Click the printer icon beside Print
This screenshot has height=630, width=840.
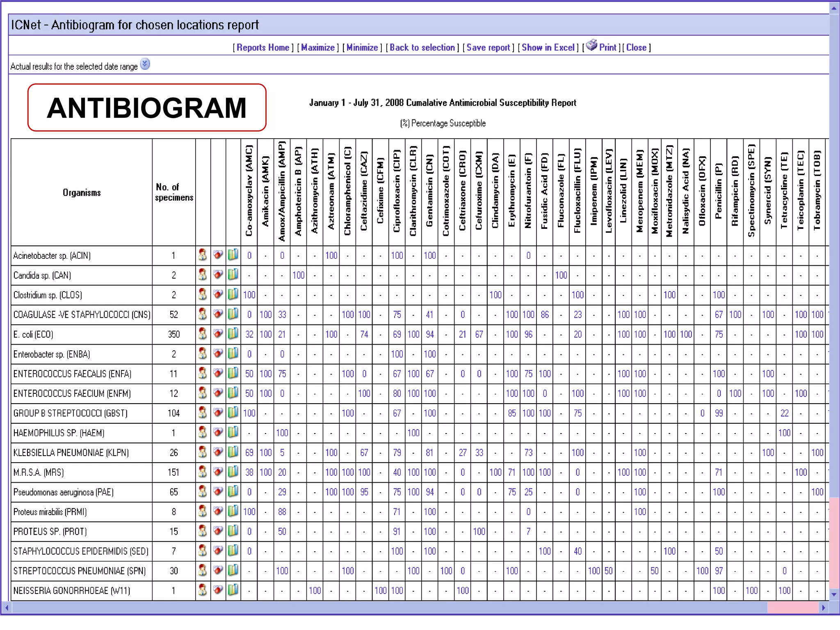(591, 45)
